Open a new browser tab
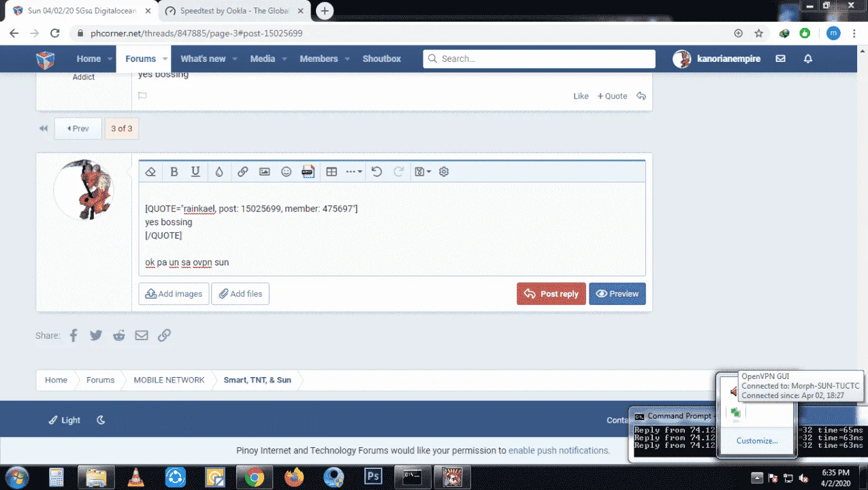 coord(325,11)
